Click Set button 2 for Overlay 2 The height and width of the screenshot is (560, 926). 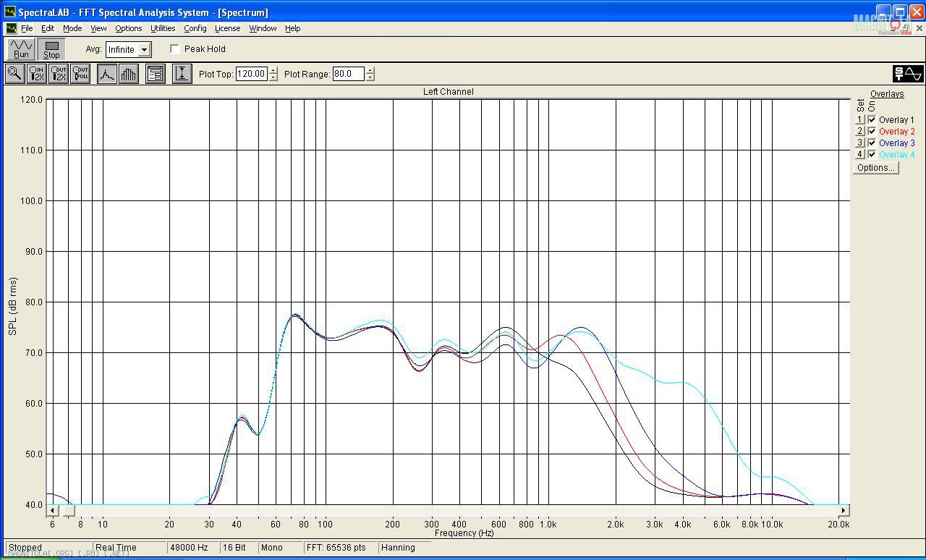(860, 132)
